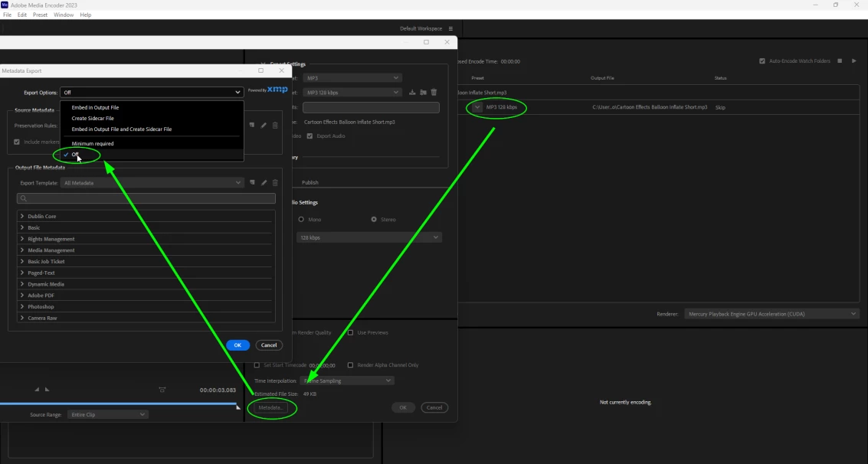Open the Edit menu

click(22, 15)
